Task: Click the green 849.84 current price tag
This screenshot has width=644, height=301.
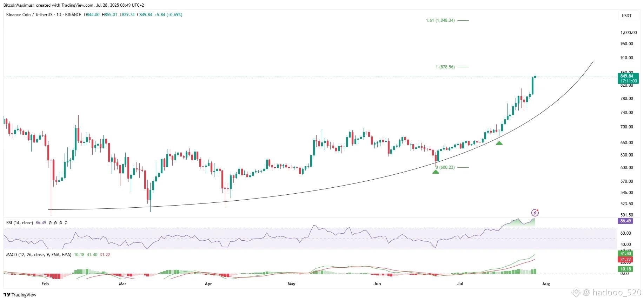Action: point(628,76)
